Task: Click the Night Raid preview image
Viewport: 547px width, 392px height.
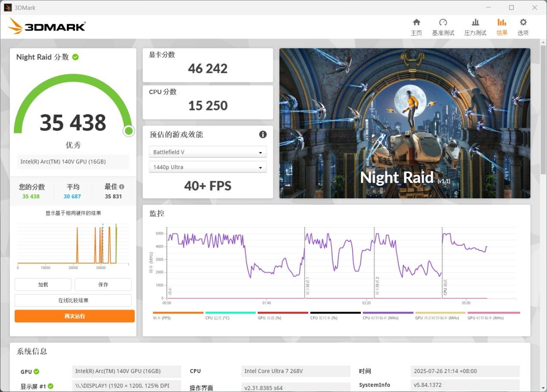Action: point(404,123)
